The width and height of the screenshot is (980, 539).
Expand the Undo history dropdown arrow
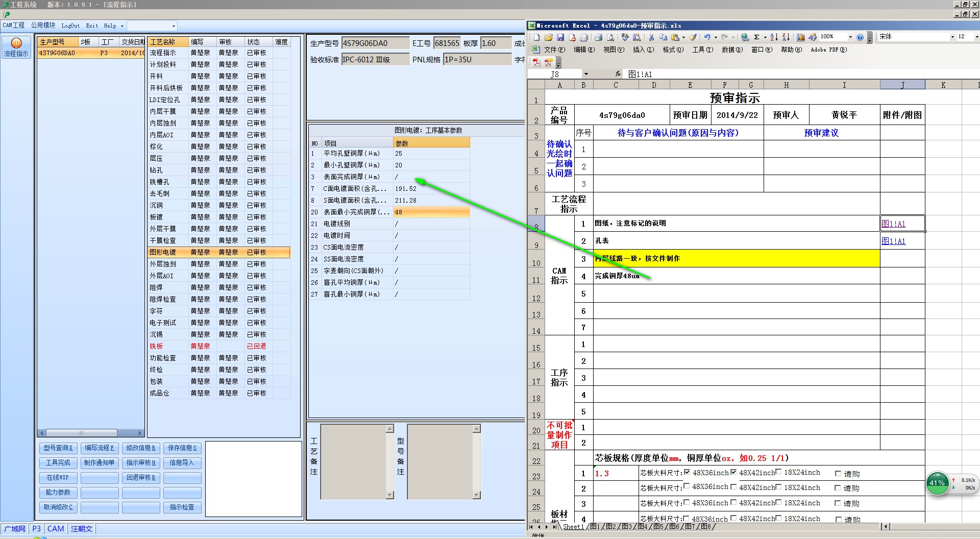point(716,37)
